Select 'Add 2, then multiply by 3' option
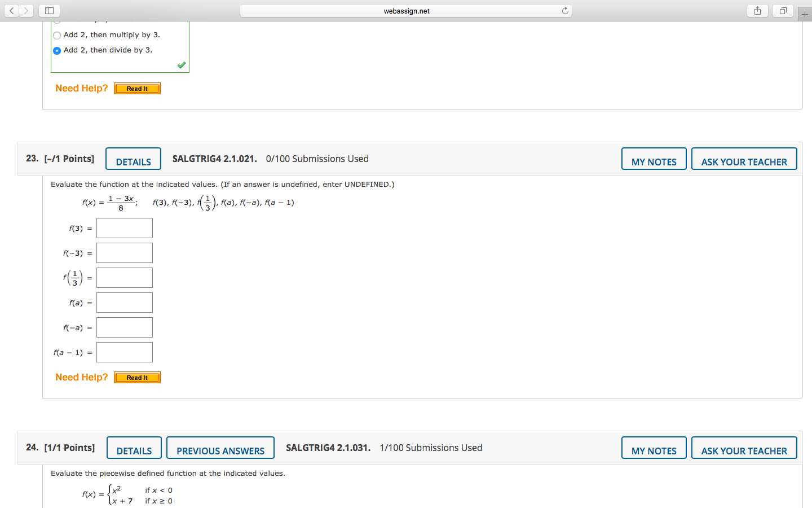Image resolution: width=812 pixels, height=508 pixels. pos(57,35)
